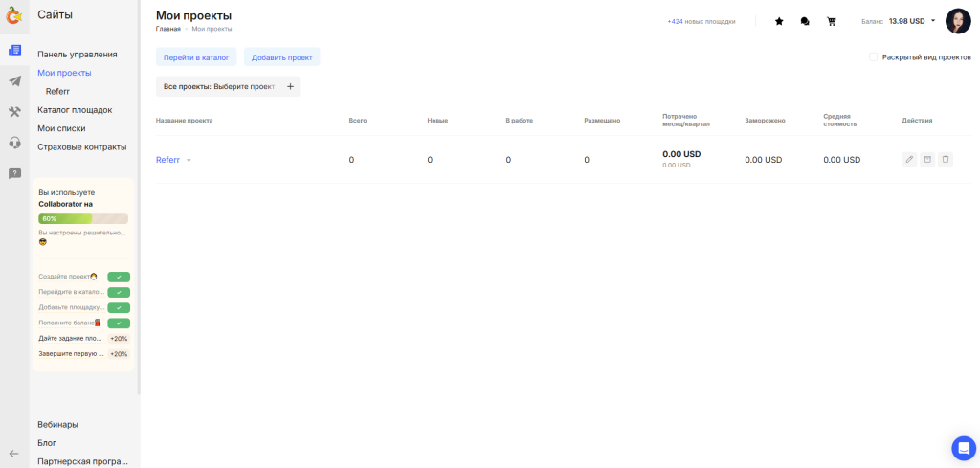980x468 pixels.
Task: Edit the Referr project with pencil icon
Action: point(909,160)
